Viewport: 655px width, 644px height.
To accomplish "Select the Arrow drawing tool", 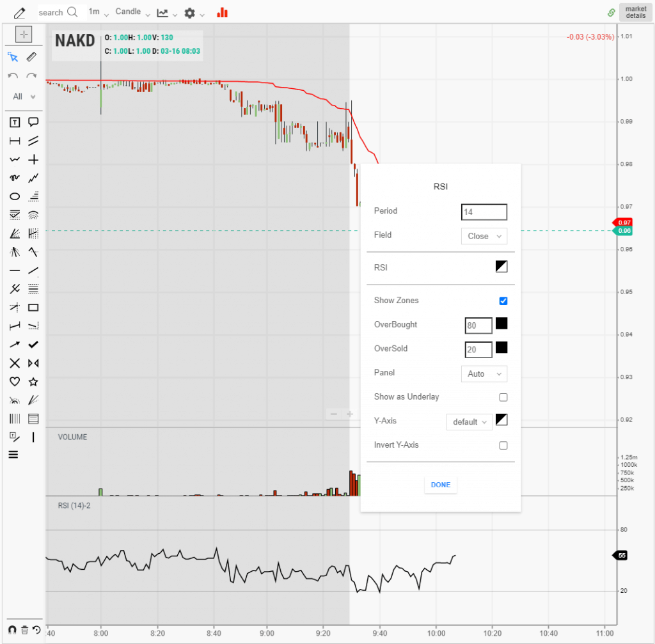I will [14, 344].
